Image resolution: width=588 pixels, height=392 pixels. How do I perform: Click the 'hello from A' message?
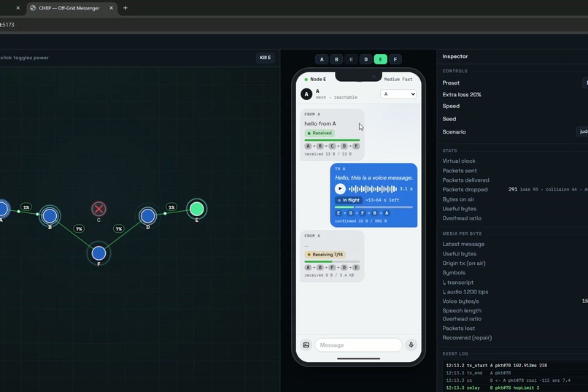[320, 123]
